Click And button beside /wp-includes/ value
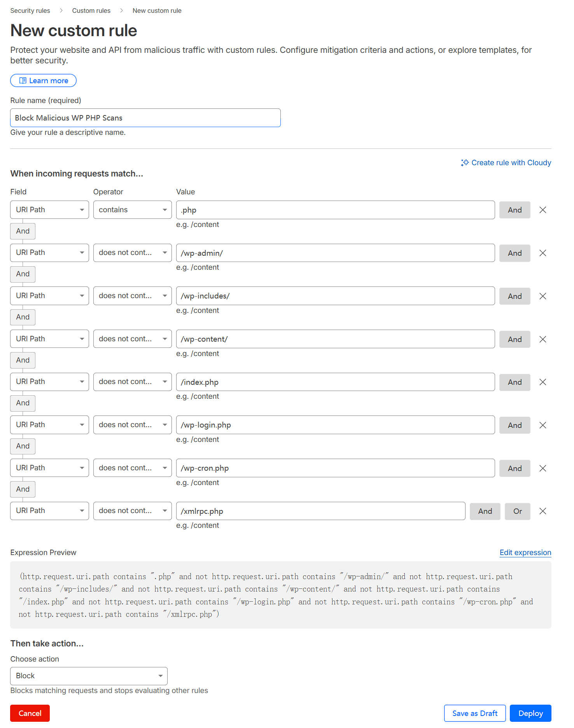The image size is (574, 728). tap(515, 296)
